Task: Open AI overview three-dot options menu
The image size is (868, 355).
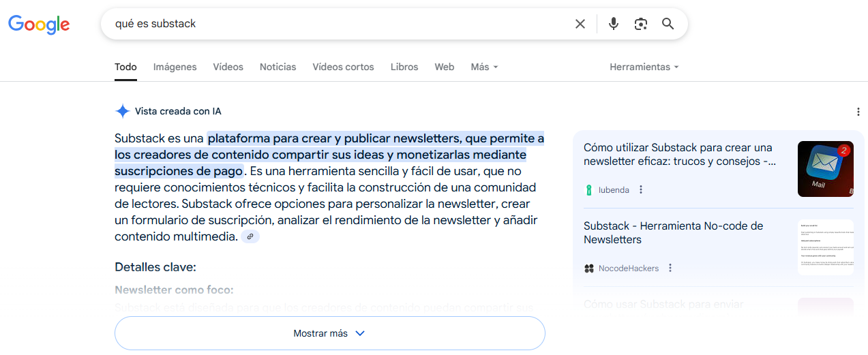Action: point(858,112)
